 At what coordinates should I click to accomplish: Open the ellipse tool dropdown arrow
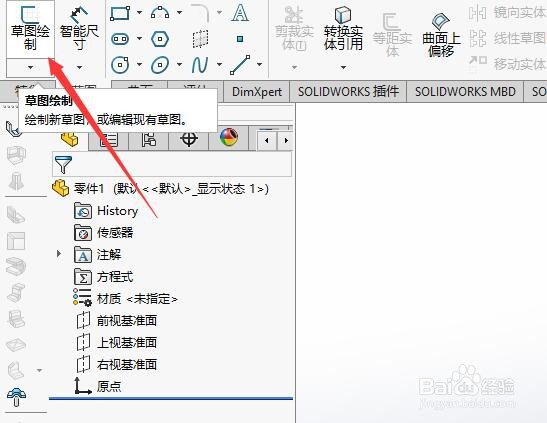179,64
